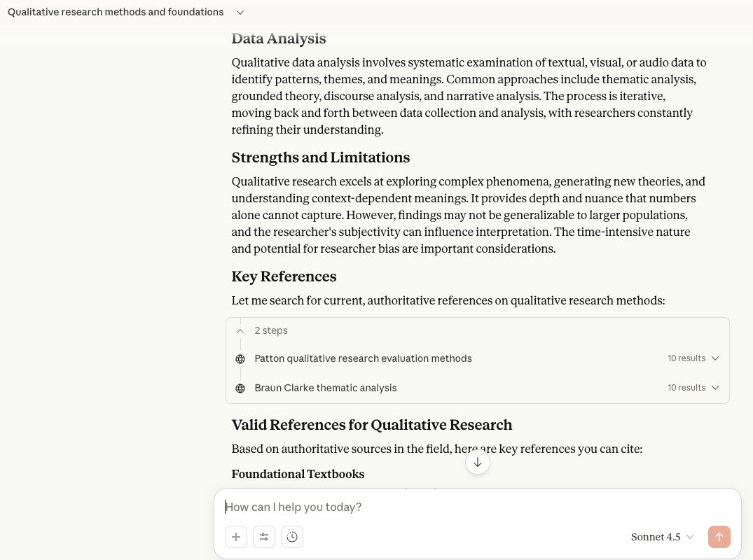The height and width of the screenshot is (560, 753).
Task: Click '10 results' for Patton search
Action: point(686,358)
